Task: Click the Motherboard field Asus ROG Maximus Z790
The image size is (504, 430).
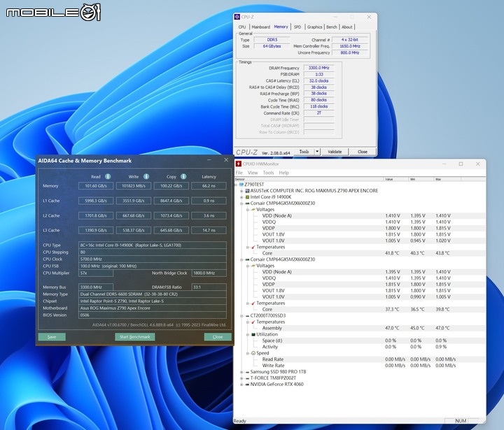Action: tap(153, 308)
